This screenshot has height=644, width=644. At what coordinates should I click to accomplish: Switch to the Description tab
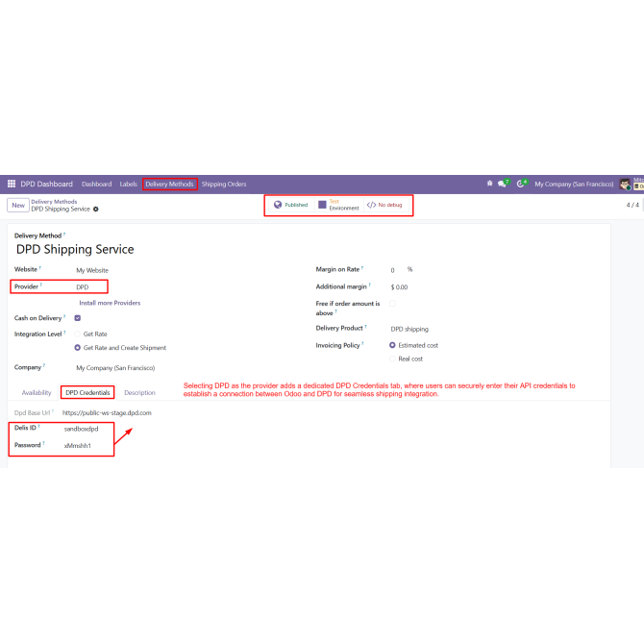[x=139, y=392]
